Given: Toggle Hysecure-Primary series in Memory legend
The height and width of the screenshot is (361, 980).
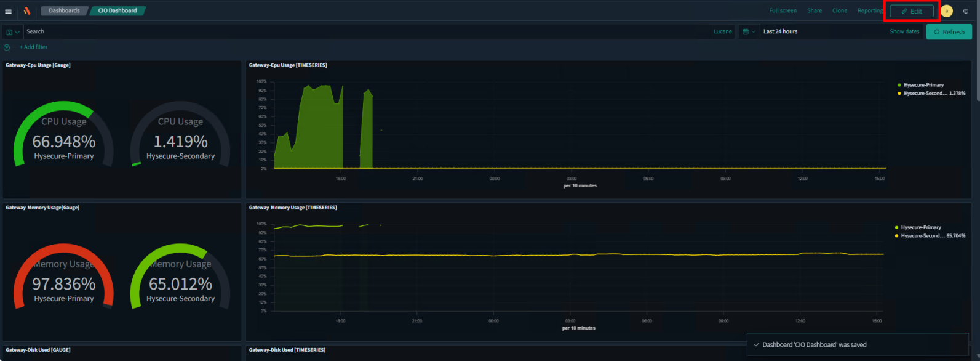Looking at the screenshot, I should tap(920, 227).
